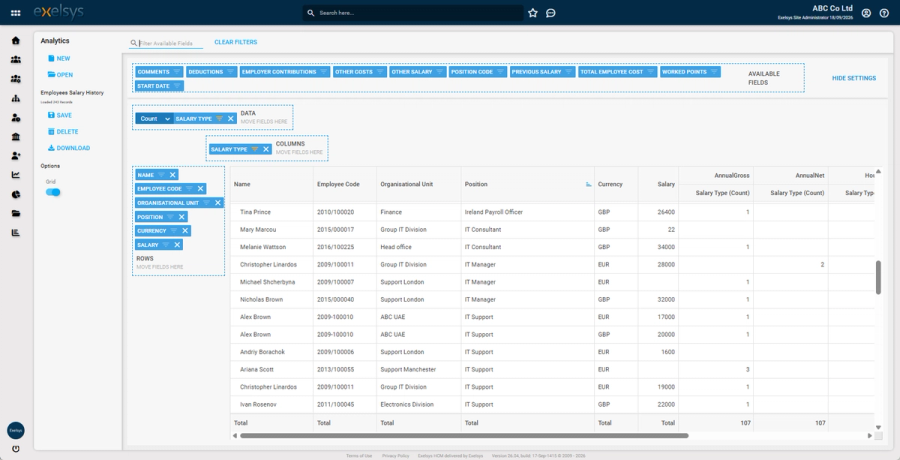Open the Count aggregation dropdown

154,118
